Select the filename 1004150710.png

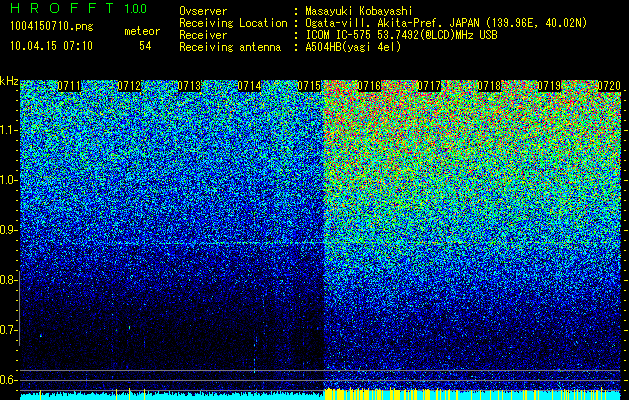point(52,26)
